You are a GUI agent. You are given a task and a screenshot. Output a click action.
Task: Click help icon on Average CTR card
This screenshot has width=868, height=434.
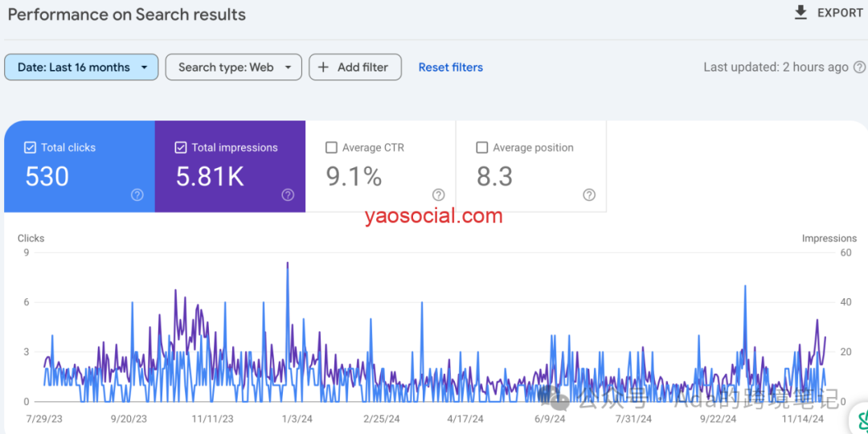pyautogui.click(x=438, y=194)
